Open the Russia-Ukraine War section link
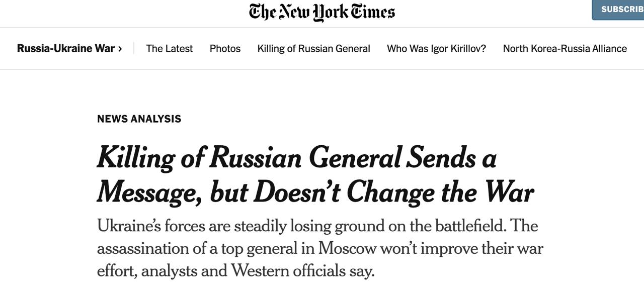Image resolution: width=644 pixels, height=295 pixels. [x=65, y=49]
